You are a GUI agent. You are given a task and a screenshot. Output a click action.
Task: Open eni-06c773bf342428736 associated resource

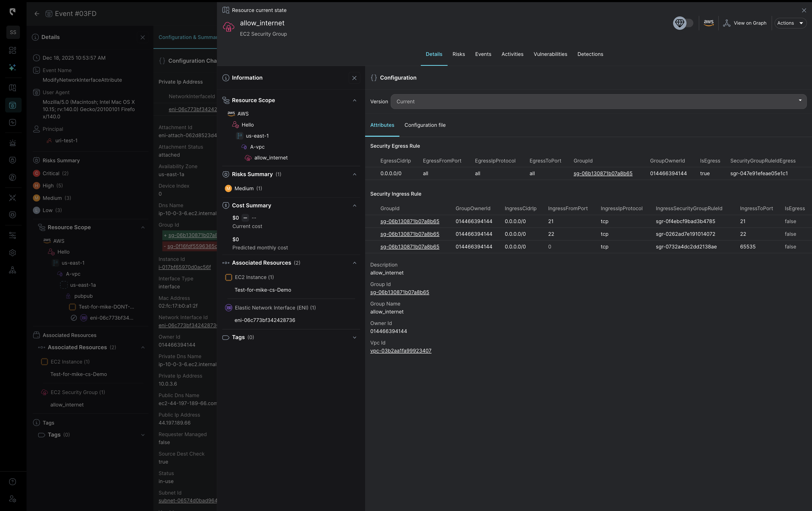click(265, 320)
